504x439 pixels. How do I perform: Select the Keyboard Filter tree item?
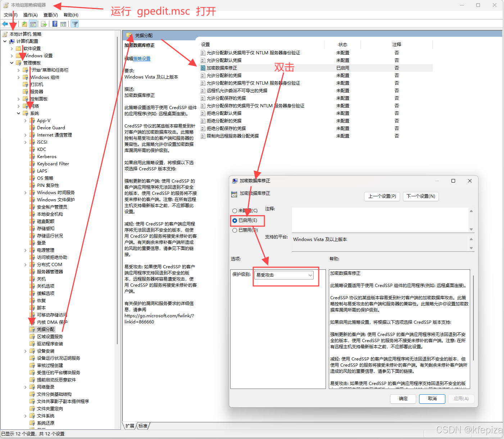click(x=53, y=164)
